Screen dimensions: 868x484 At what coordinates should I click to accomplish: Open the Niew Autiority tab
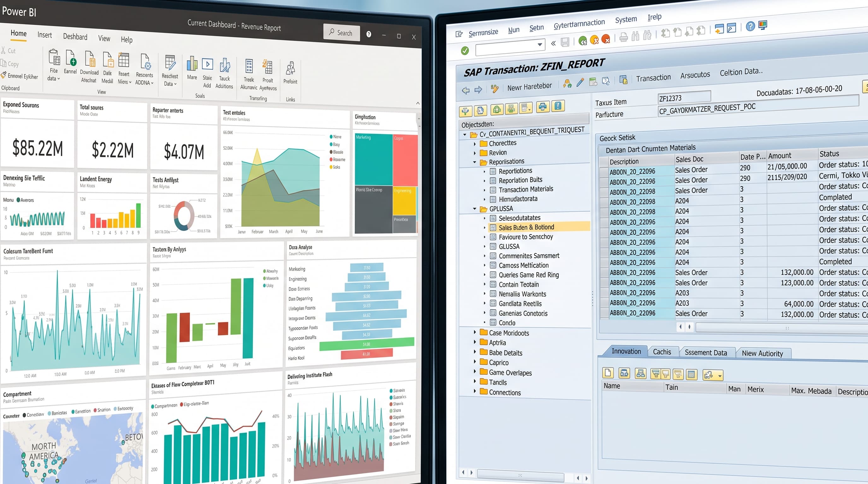(762, 354)
